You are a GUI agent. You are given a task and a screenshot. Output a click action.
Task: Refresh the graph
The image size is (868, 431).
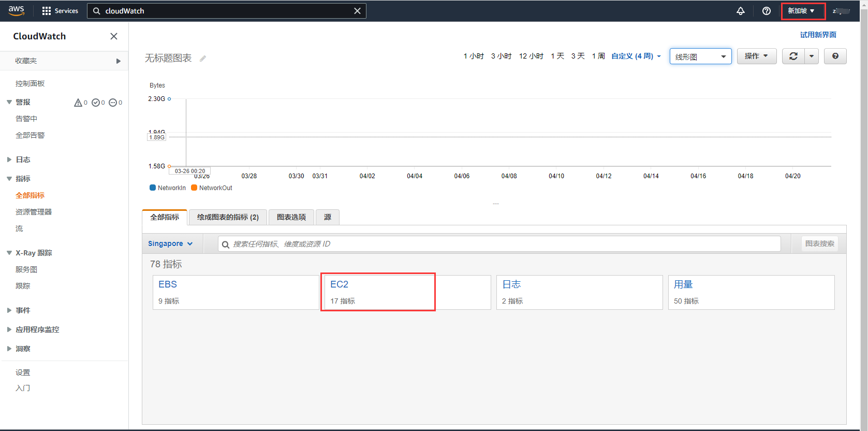tap(793, 56)
